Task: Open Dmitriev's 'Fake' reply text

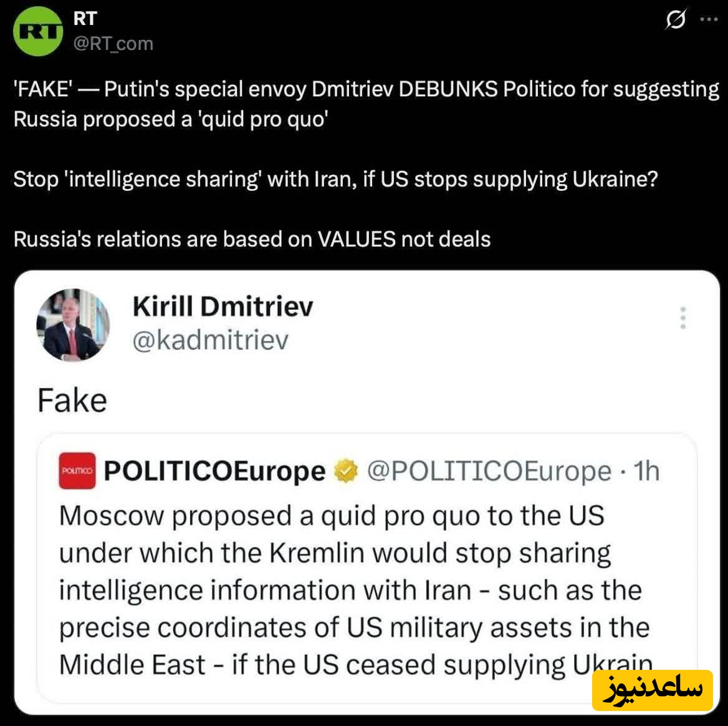Action: pos(72,400)
